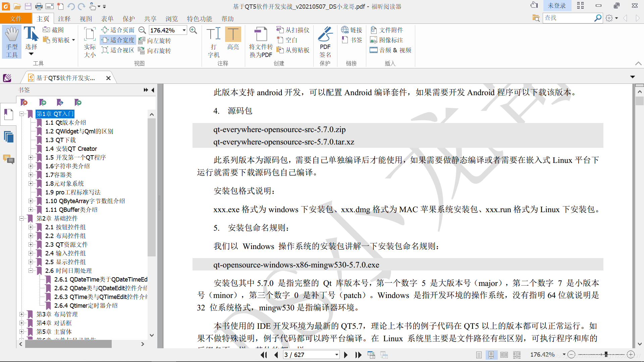Screen dimensions: 644x362
Task: Switch to two-page facing view mode
Action: (504, 355)
